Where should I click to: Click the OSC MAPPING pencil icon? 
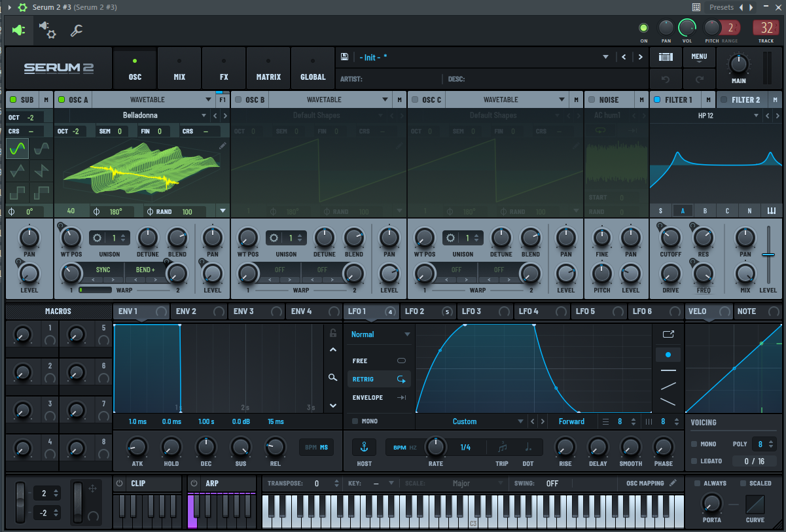672,483
